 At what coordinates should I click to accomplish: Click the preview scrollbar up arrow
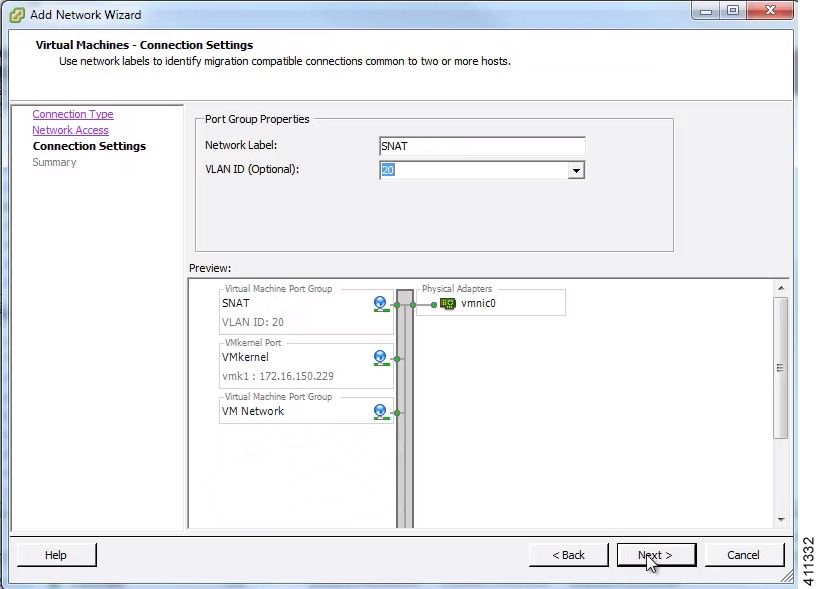coord(781,288)
